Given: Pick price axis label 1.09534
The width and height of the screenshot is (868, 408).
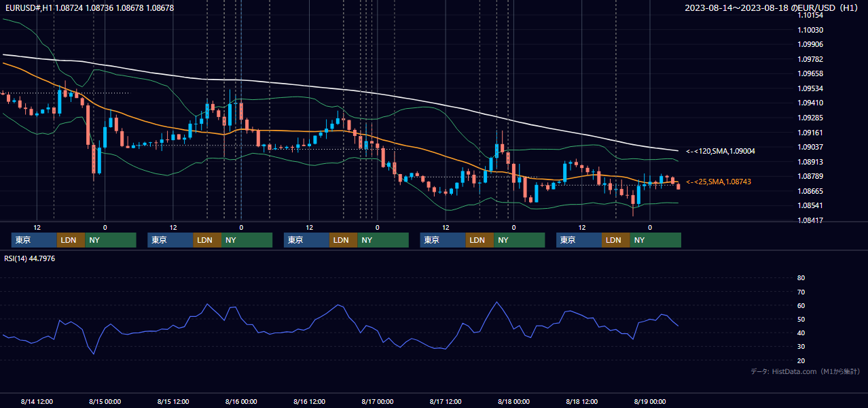Looking at the screenshot, I should [810, 88].
